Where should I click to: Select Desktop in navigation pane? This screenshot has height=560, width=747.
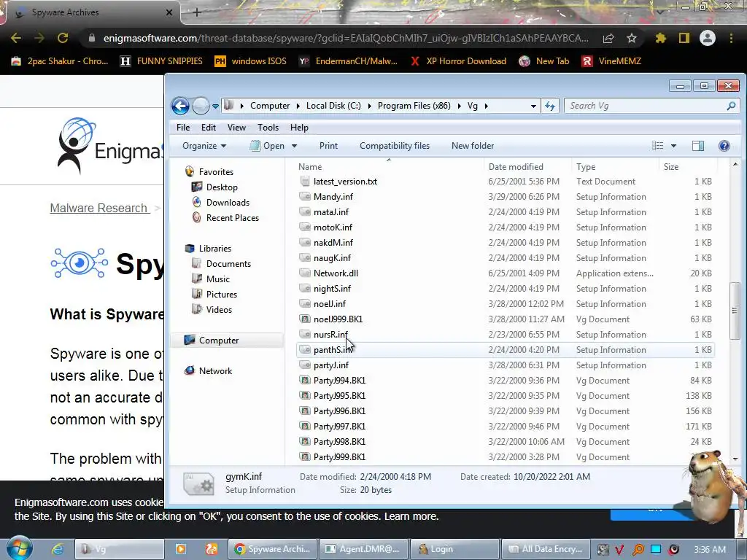point(222,187)
